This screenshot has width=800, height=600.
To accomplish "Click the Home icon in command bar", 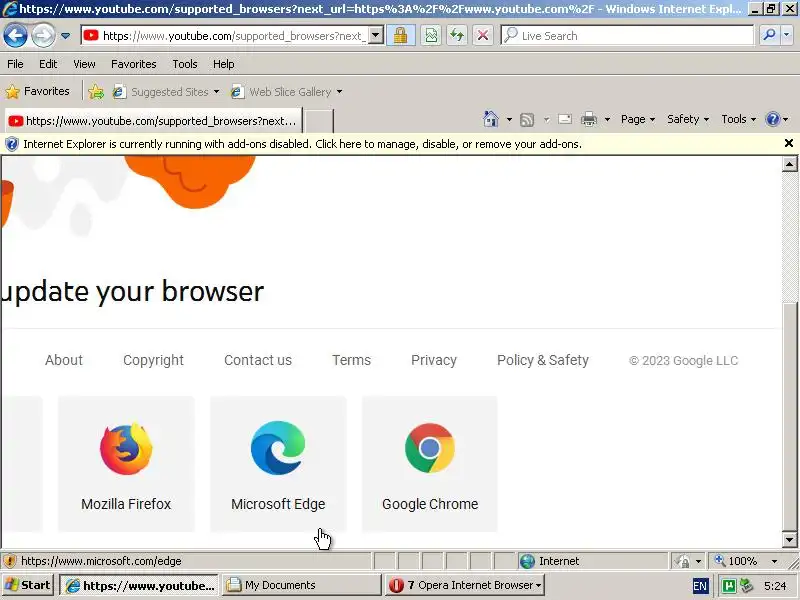I will pyautogui.click(x=490, y=119).
